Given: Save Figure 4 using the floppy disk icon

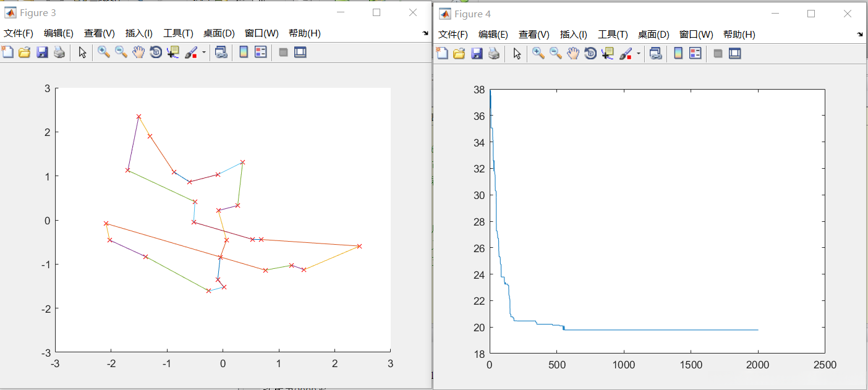Looking at the screenshot, I should (477, 54).
